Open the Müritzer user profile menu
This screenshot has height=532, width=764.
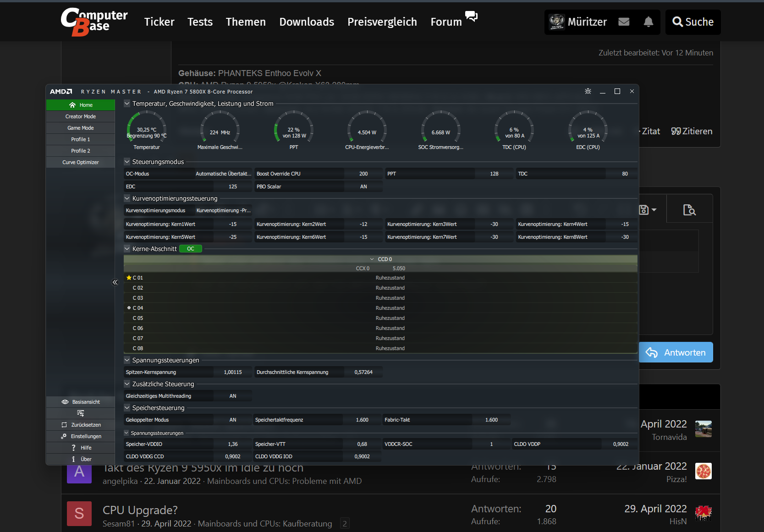(578, 22)
